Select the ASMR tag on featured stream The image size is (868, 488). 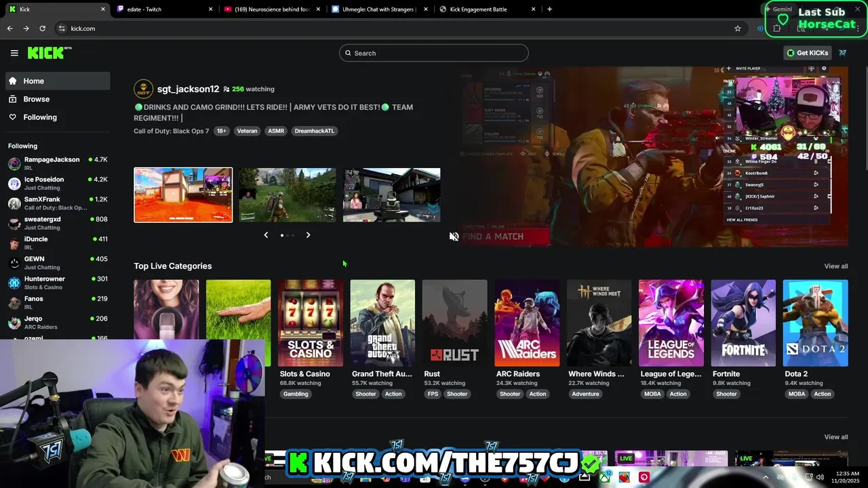point(276,131)
